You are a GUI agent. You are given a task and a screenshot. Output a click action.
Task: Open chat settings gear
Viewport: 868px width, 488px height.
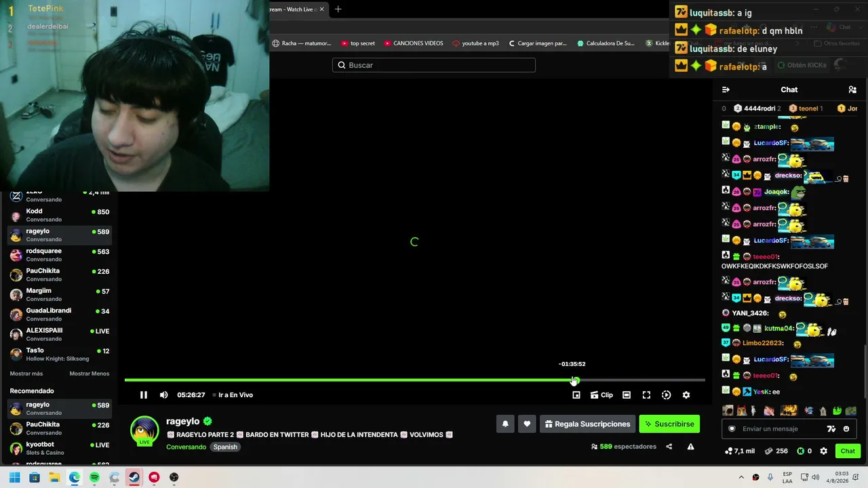(823, 451)
